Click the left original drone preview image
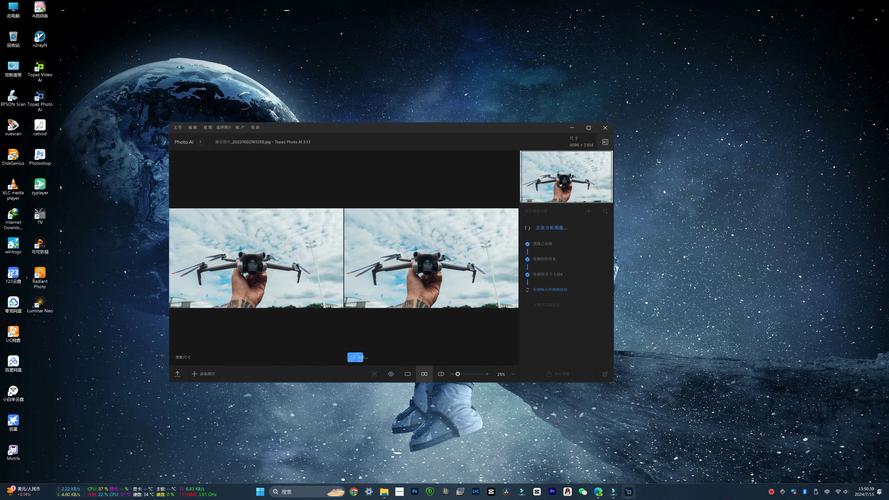Viewport: 889px width, 500px height. point(256,258)
